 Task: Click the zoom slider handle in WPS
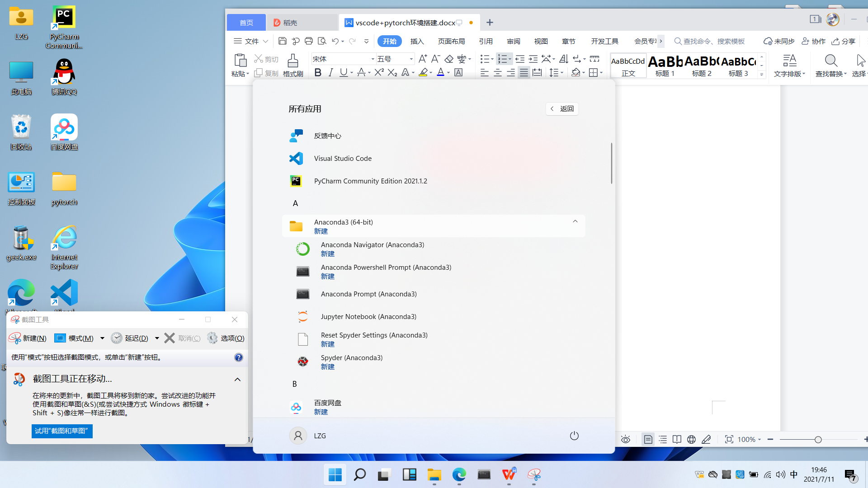818,440
